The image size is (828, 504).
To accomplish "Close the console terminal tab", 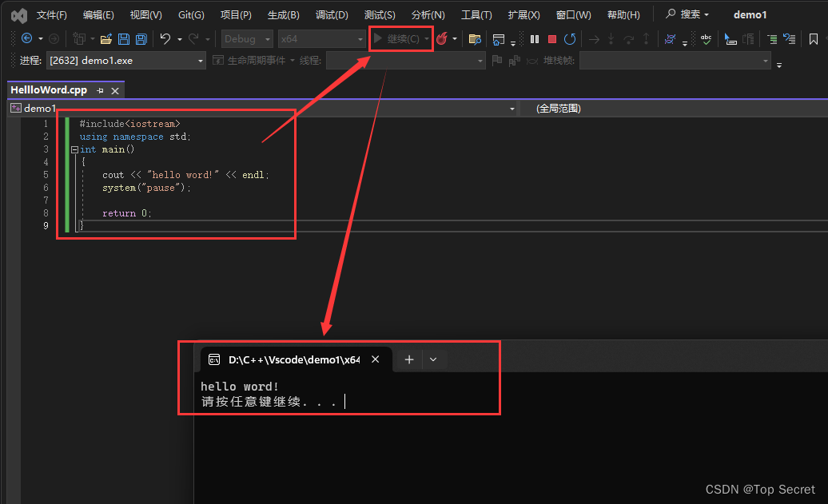I will click(x=376, y=359).
